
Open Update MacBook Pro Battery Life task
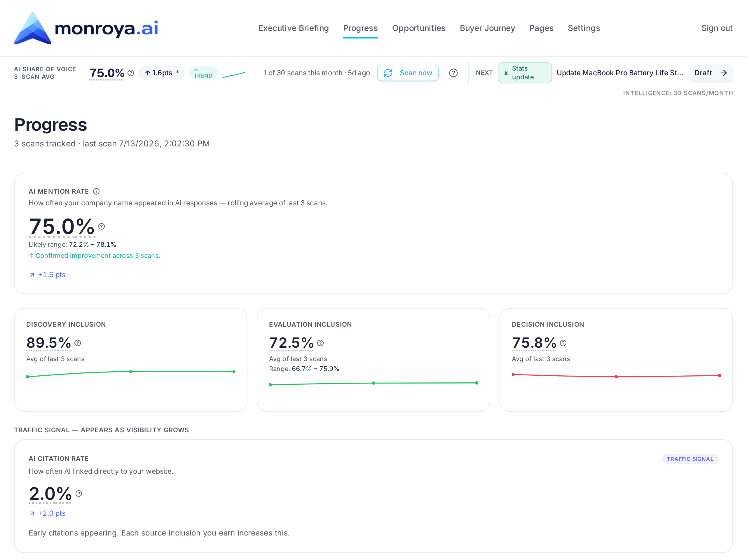(x=620, y=73)
